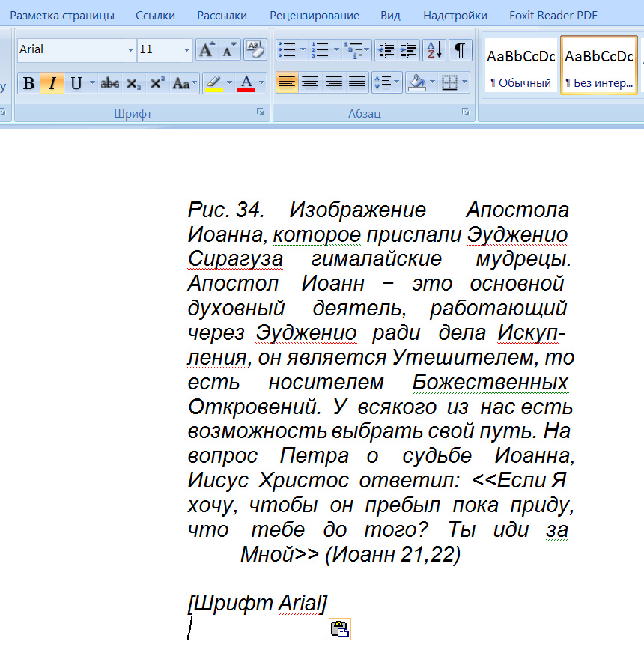Open the font name dropdown
The height and width of the screenshot is (647, 644).
point(130,50)
